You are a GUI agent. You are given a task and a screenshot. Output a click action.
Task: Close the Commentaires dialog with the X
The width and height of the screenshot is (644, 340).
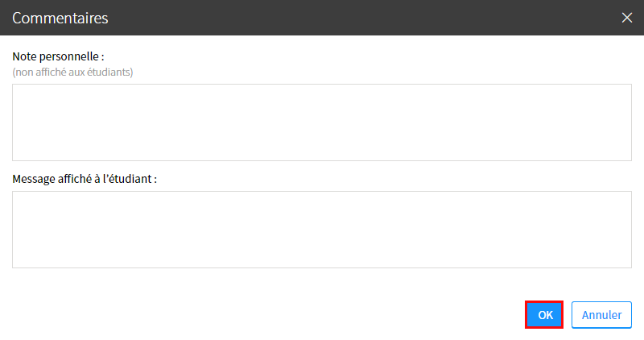click(627, 18)
